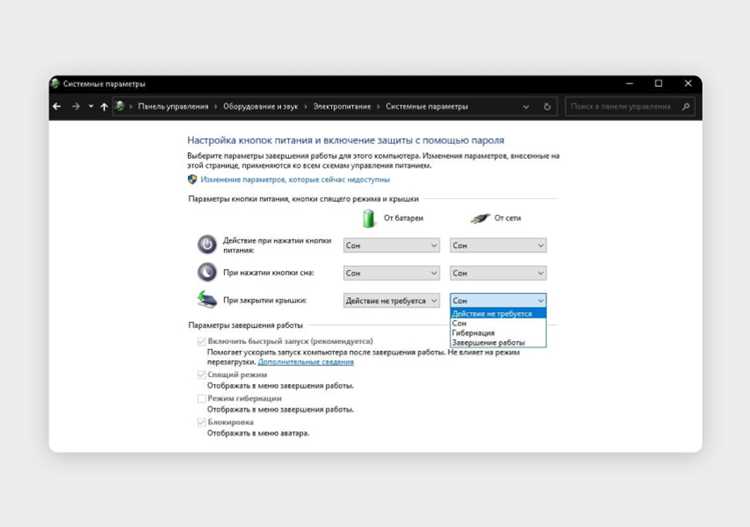This screenshot has width=750, height=527.
Task: Click the sleep button moon icon
Action: click(207, 272)
